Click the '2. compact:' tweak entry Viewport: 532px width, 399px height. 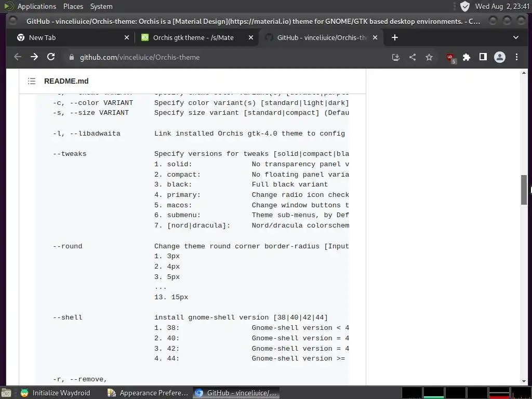point(178,175)
